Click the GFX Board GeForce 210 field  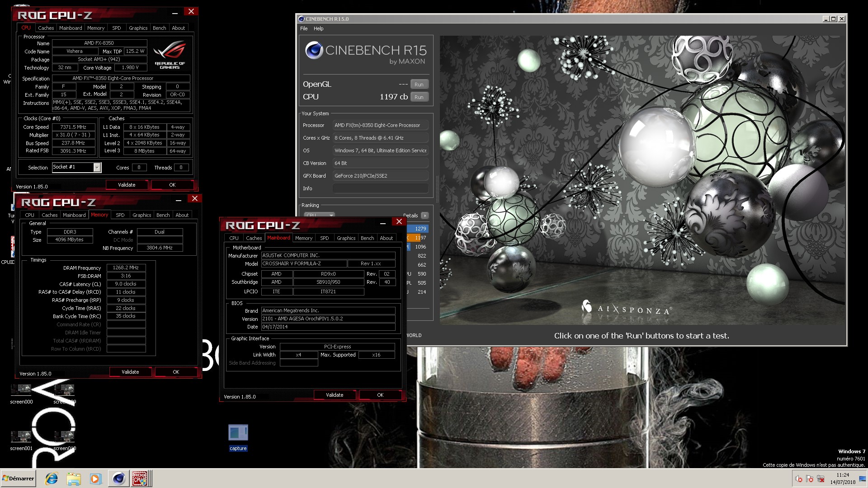click(381, 176)
